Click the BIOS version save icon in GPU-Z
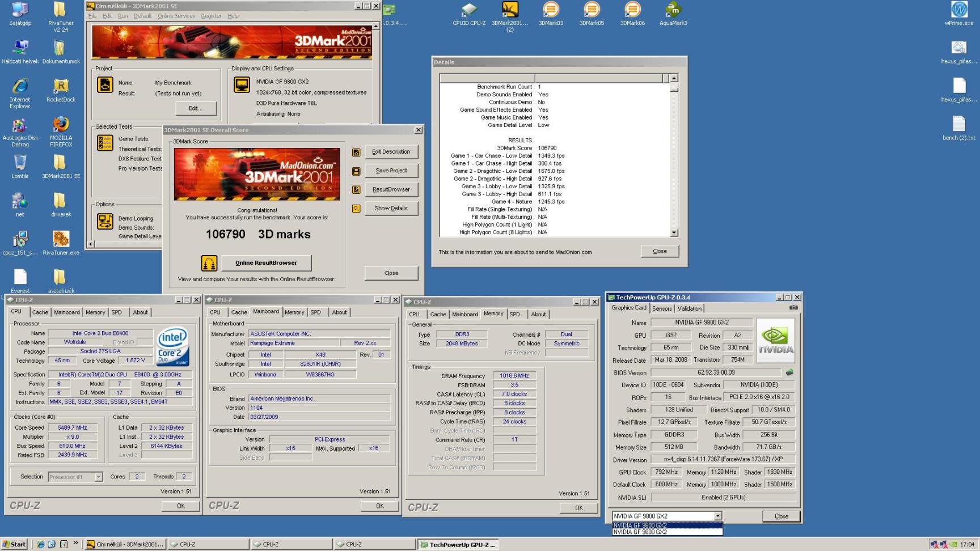The height and width of the screenshot is (551, 980). click(x=789, y=372)
